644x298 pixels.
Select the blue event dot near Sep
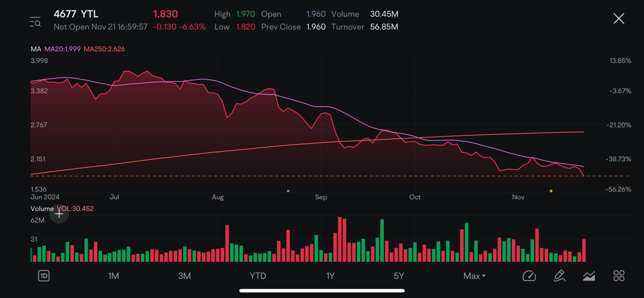click(x=288, y=191)
